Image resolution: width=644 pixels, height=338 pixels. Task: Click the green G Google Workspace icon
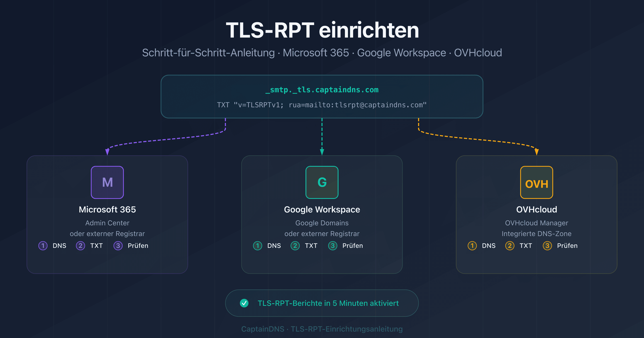(322, 182)
